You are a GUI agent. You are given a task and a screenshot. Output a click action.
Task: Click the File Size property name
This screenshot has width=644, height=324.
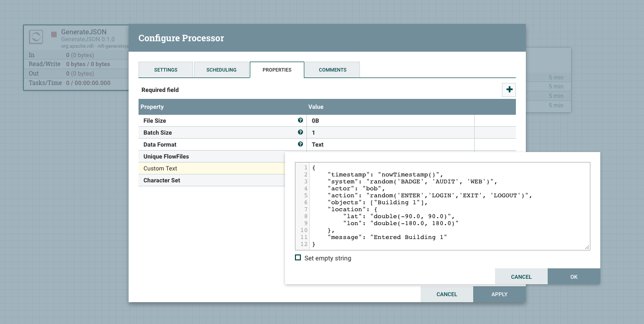pos(155,121)
